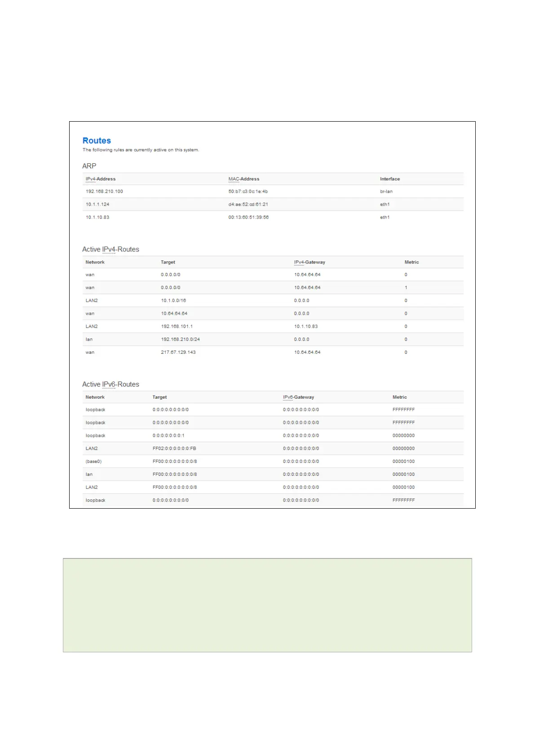Select 10.1.10.83 in the ARP table
This screenshot has width=535, height=756.
point(97,217)
